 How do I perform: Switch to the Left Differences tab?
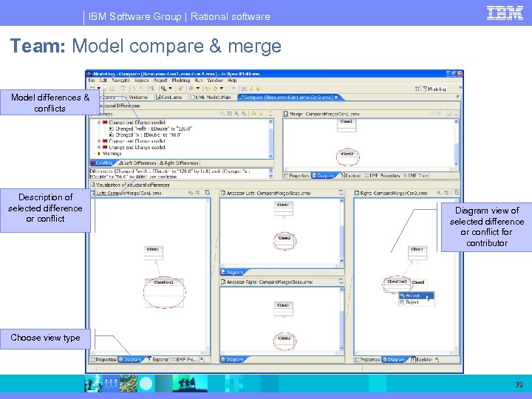(x=137, y=163)
